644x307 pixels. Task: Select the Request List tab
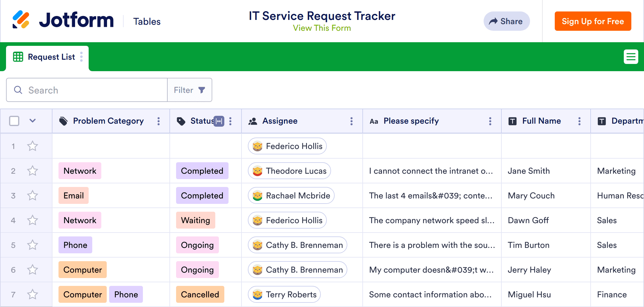[51, 57]
